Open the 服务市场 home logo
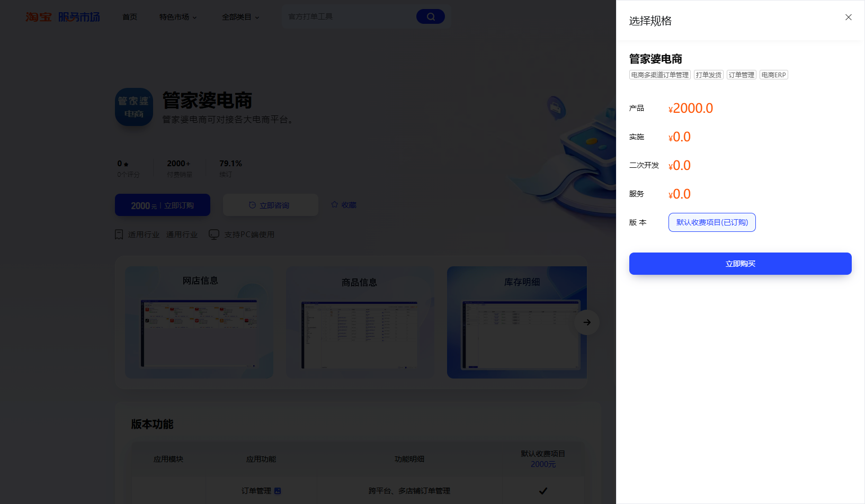The height and width of the screenshot is (504, 865). [x=79, y=17]
